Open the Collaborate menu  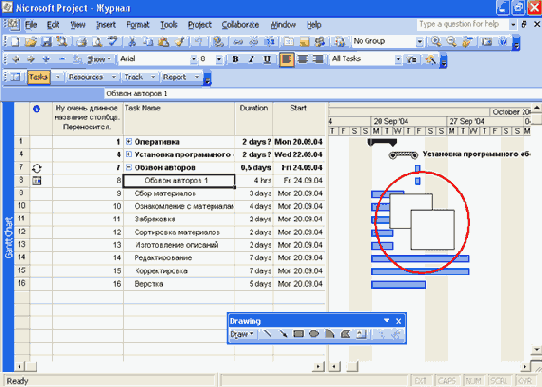coord(240,25)
